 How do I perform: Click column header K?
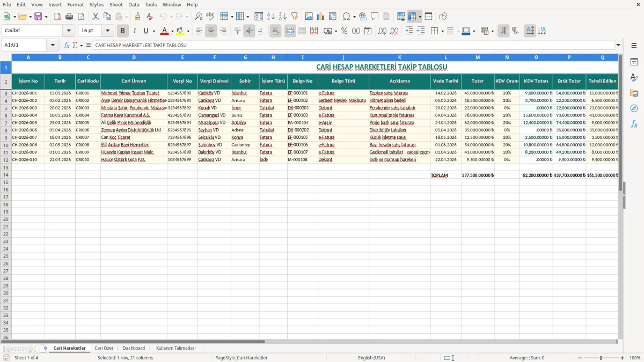point(399,57)
